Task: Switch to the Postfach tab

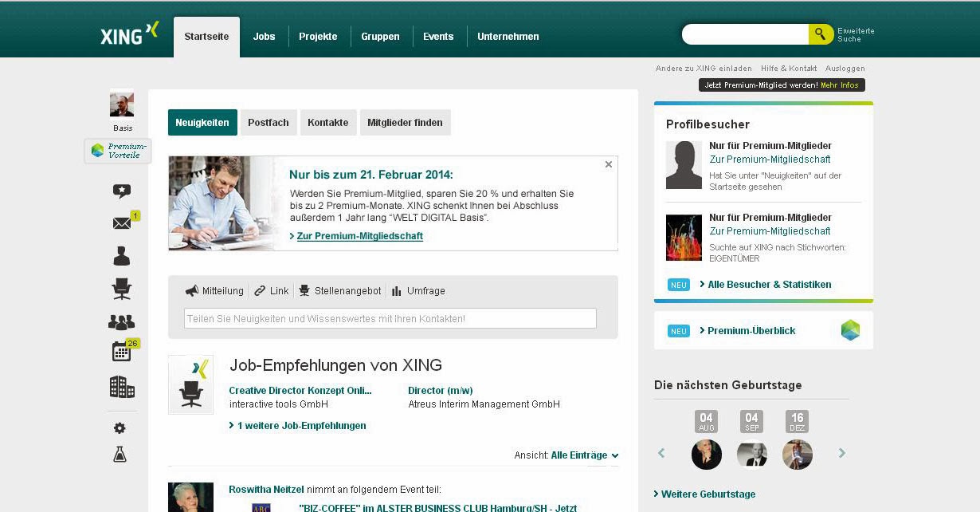Action: (269, 123)
